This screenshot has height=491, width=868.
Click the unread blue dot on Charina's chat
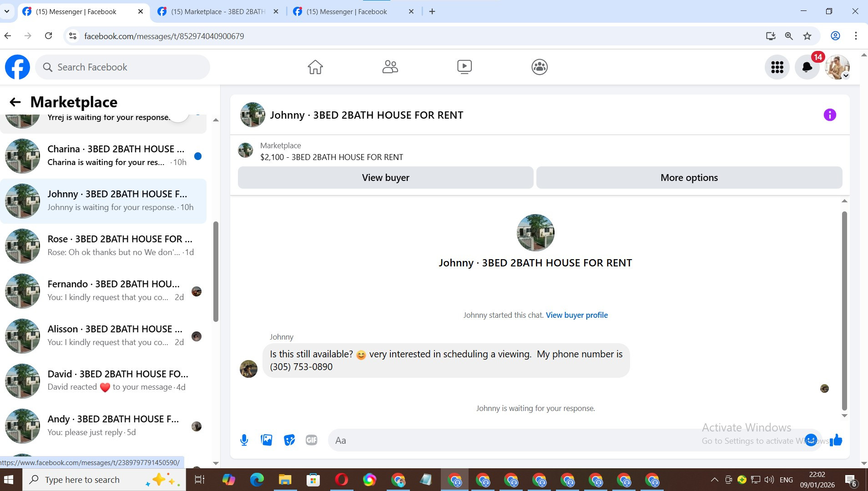[x=198, y=156]
